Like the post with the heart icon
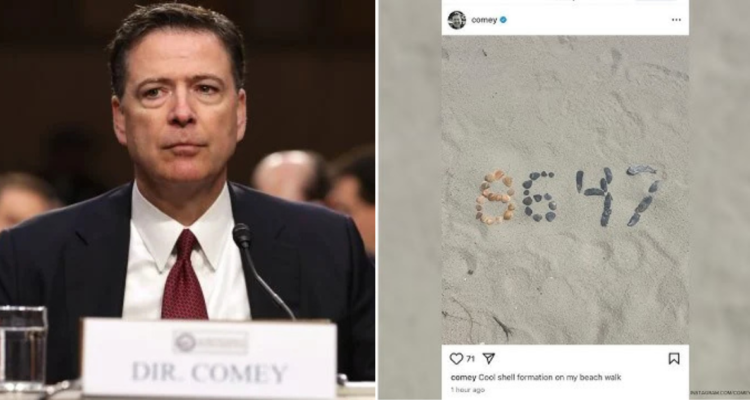The image size is (750, 400). [x=456, y=358]
